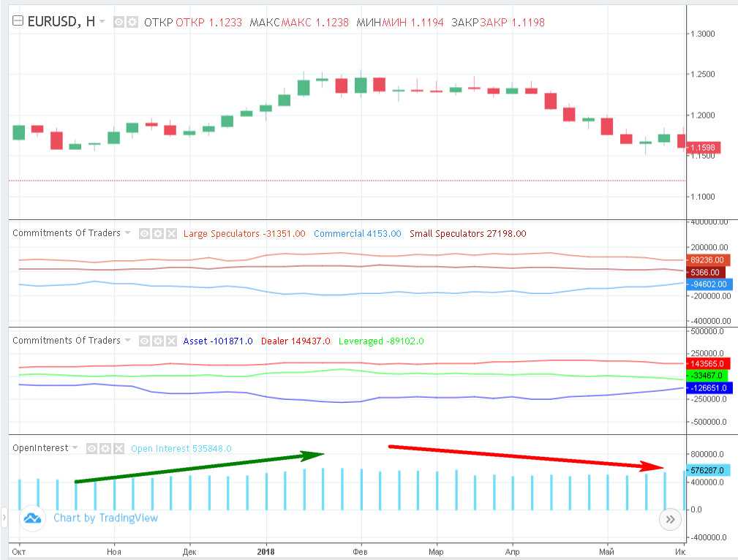
Task: Expand the EURUSD, H title dropdown
Action: coord(102,22)
